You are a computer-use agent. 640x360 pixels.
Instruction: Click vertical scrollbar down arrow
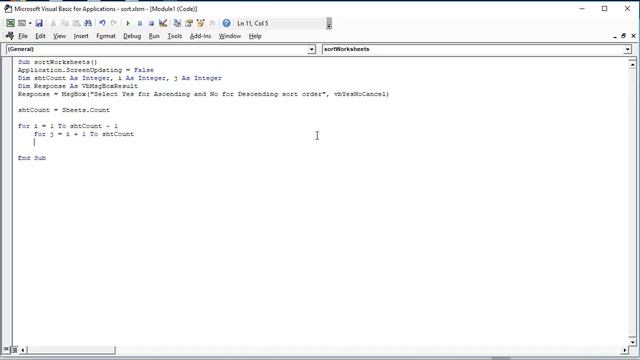click(x=632, y=342)
